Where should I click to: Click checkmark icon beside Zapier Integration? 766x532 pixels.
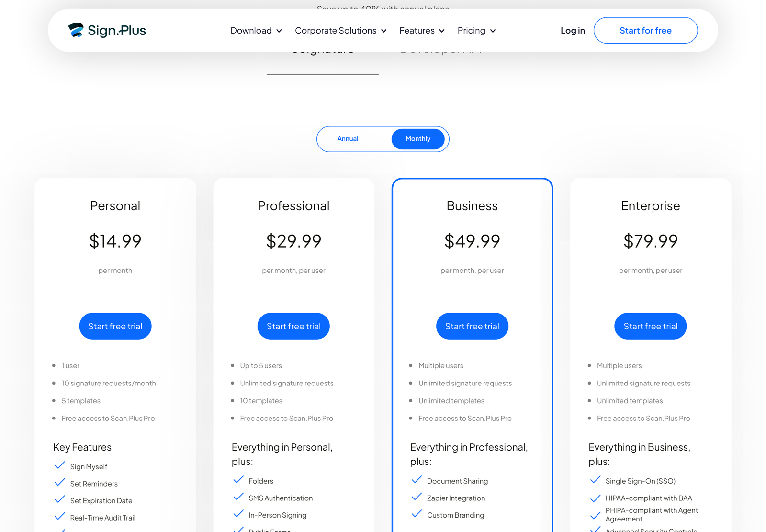(x=417, y=497)
